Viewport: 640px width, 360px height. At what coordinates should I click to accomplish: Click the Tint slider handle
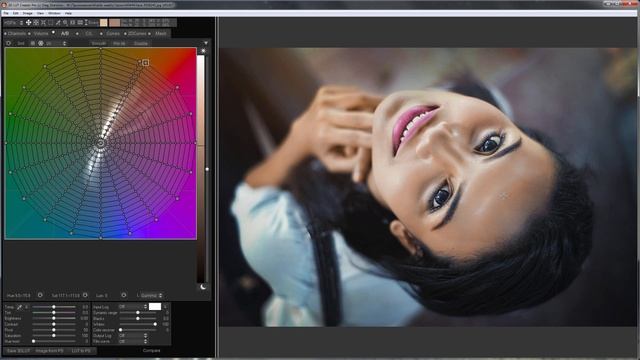point(53,313)
